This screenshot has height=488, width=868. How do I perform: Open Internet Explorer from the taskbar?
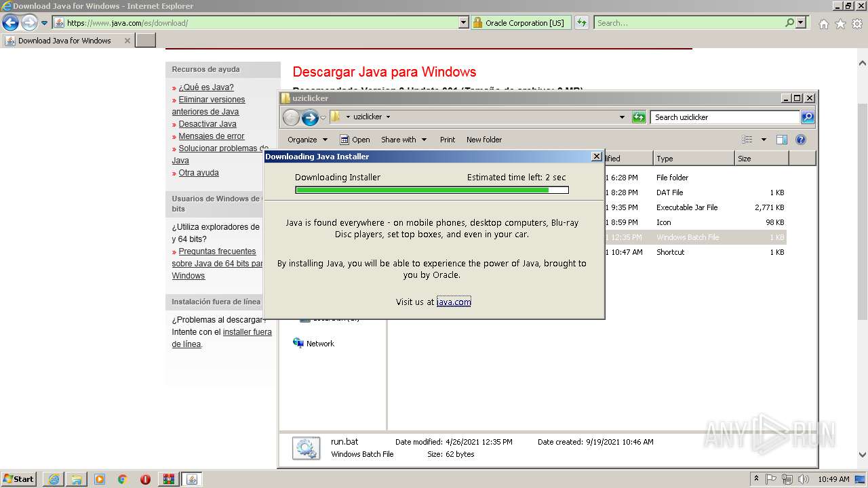[x=54, y=479]
